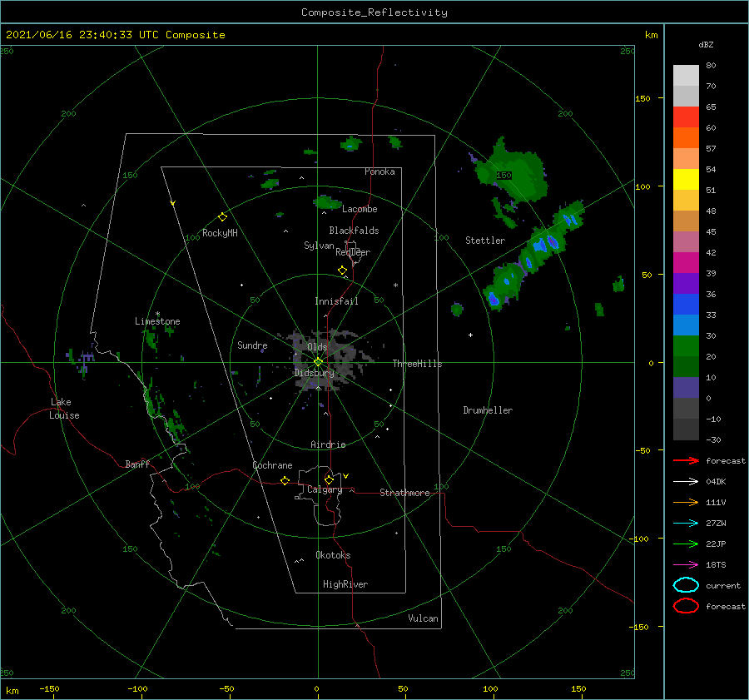Select yellow diamond marker above Calgary label
This screenshot has height=700, width=749.
coord(329,479)
